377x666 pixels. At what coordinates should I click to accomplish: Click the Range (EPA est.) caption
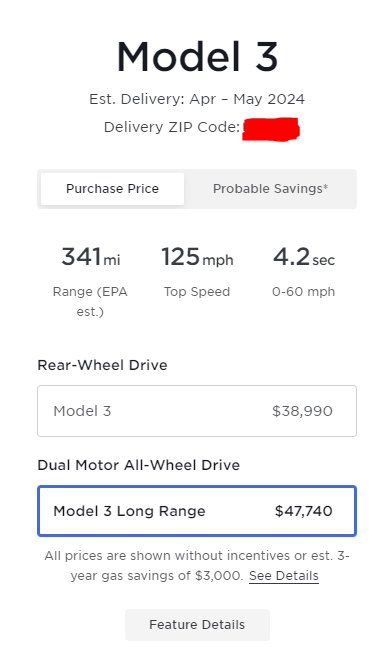coord(90,302)
